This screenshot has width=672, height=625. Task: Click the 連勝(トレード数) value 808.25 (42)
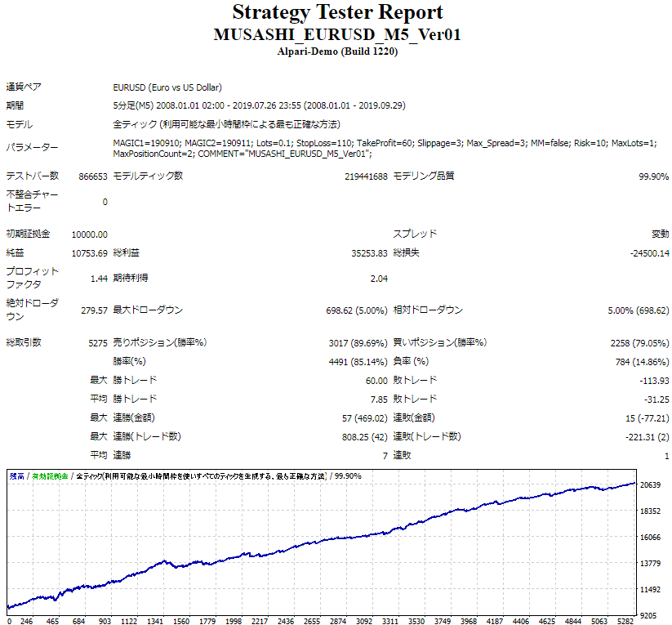(x=365, y=437)
